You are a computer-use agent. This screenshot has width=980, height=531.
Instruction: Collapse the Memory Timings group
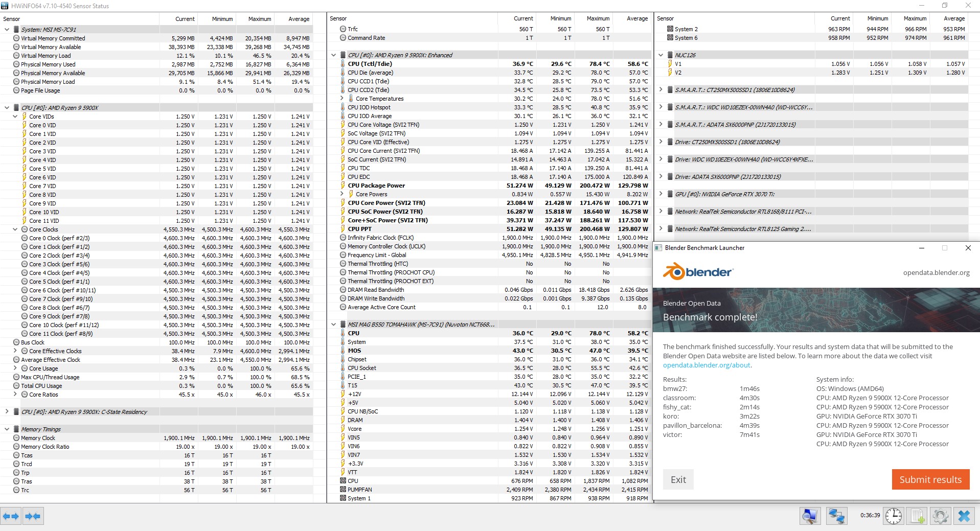[7, 429]
